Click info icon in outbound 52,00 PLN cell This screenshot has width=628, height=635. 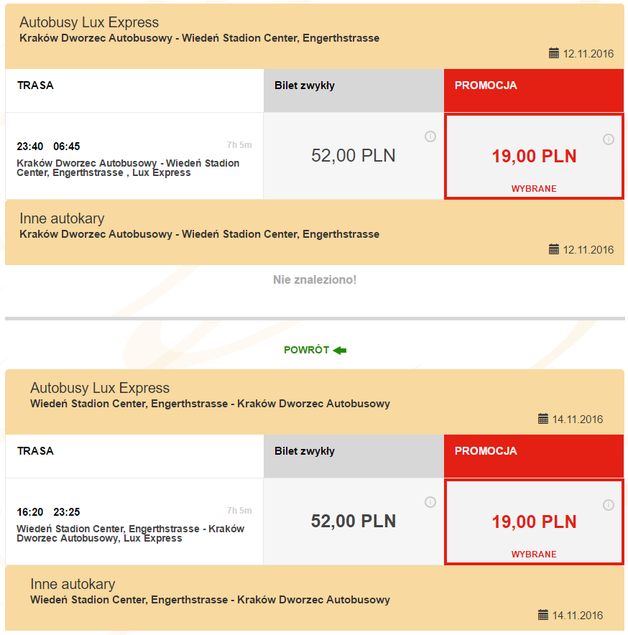point(430,136)
